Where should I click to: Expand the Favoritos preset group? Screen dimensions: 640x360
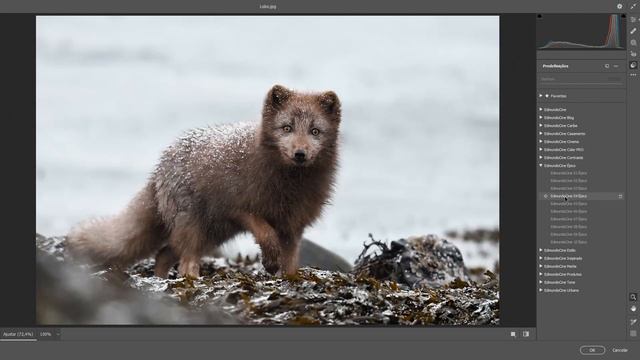[x=541, y=96]
